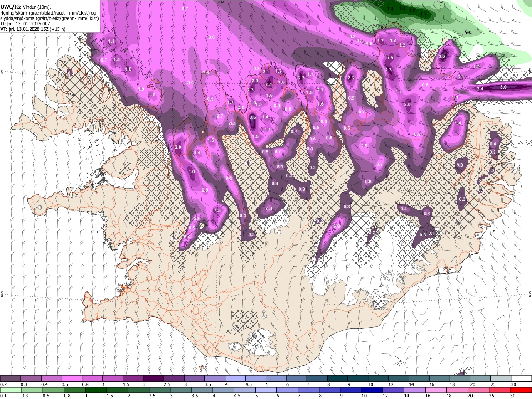The image size is (532, 399).
Task: Click the 1.8 precipitation value on the map
Action: tap(128, 69)
